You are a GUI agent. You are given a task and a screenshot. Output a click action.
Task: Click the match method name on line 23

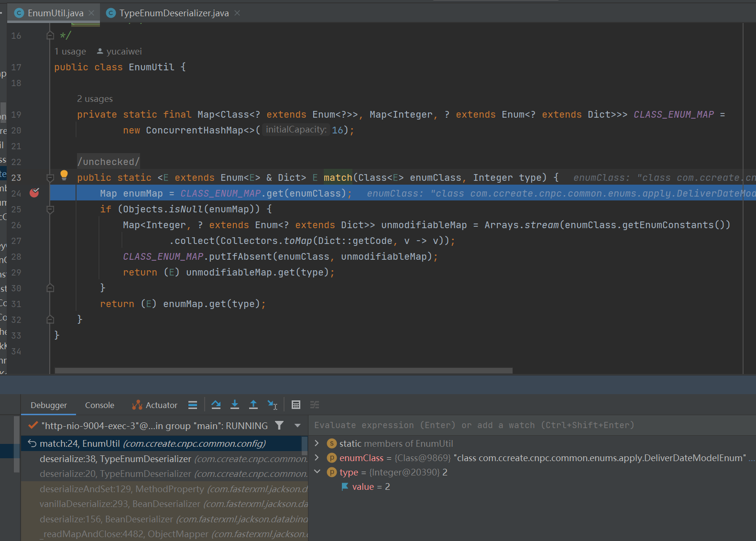click(338, 177)
